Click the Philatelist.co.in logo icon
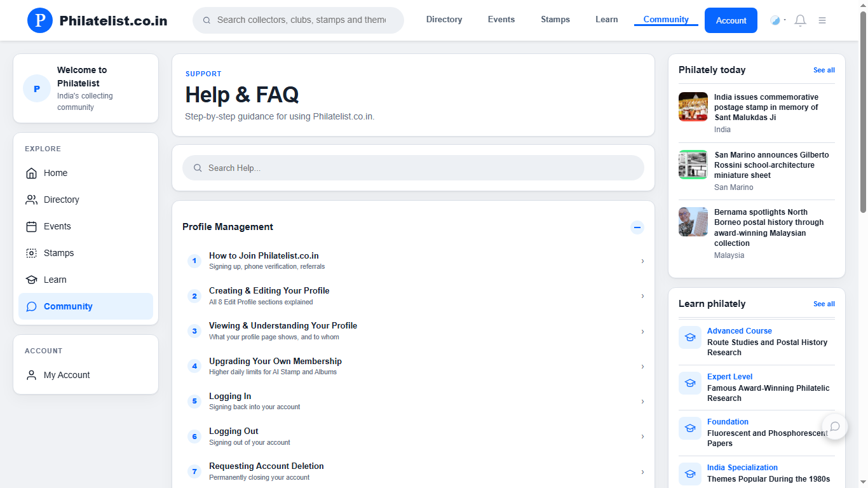Viewport: 868px width, 488px height. [40, 20]
